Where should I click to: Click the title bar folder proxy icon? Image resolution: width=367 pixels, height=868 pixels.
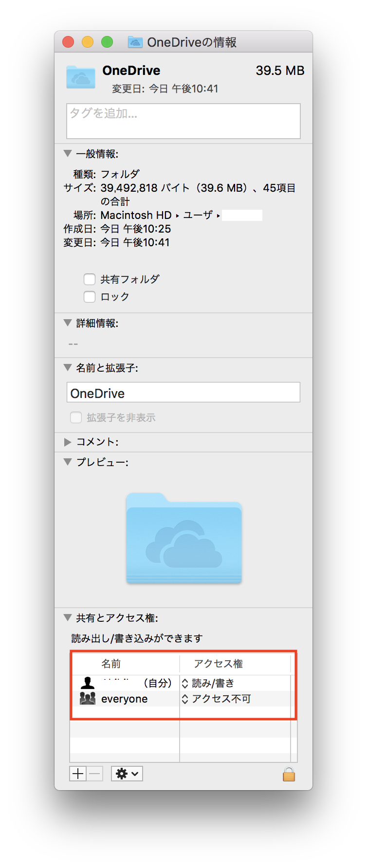[x=135, y=42]
